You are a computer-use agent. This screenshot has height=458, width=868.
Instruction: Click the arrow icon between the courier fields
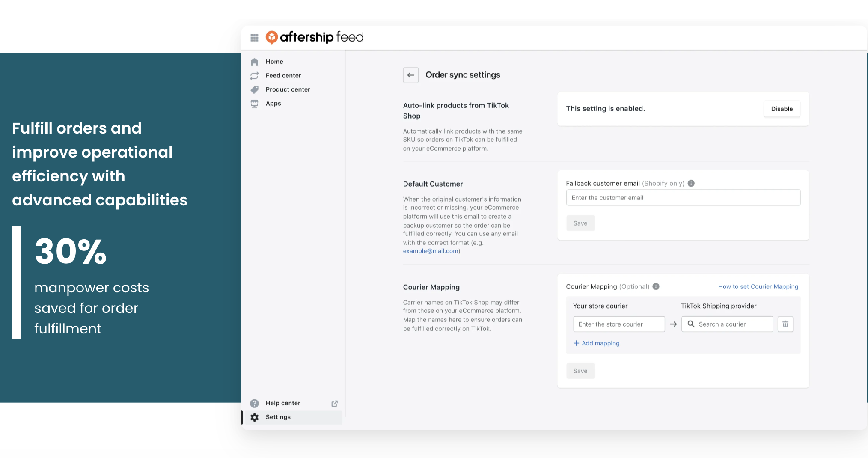point(673,324)
